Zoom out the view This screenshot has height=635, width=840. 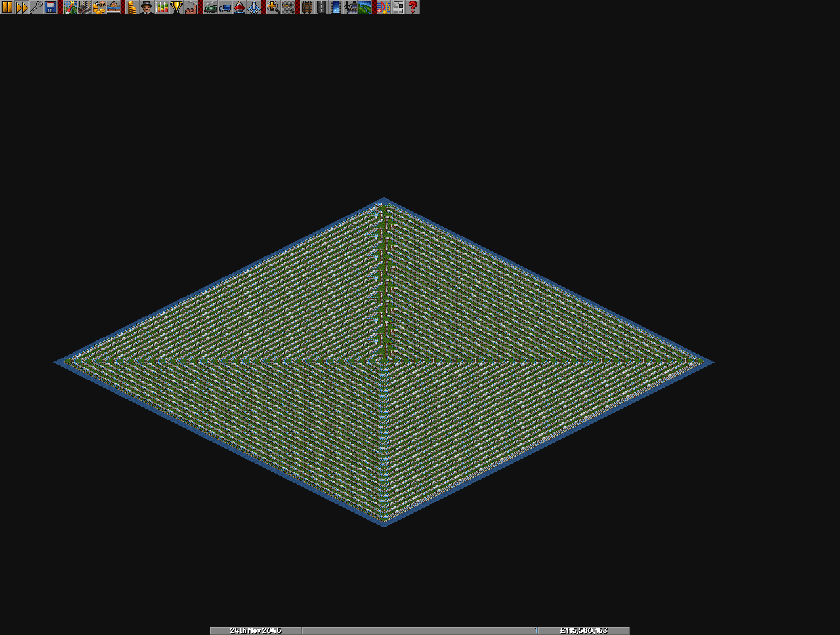(288, 7)
